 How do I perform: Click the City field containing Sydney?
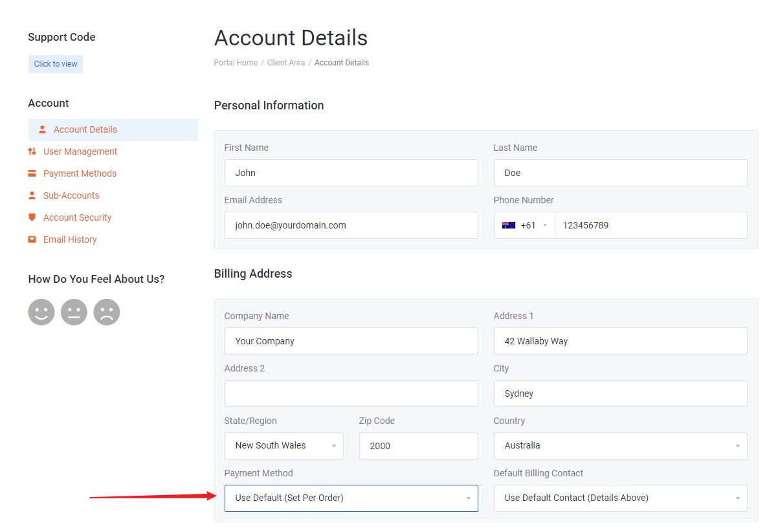coord(620,393)
